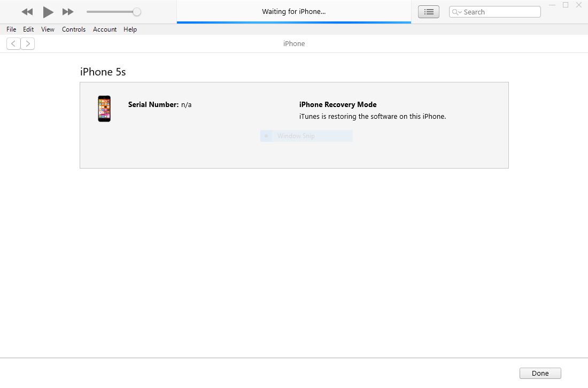Click the search magnifier dropdown icon

click(x=457, y=12)
